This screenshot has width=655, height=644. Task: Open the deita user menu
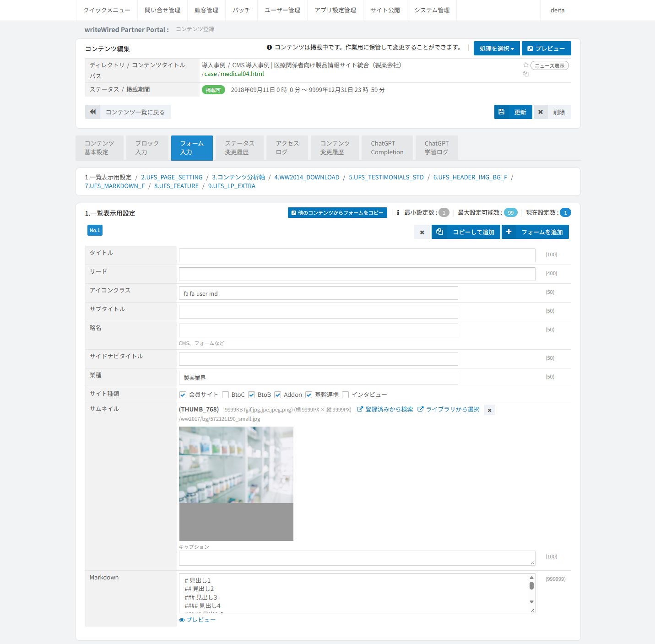click(558, 10)
